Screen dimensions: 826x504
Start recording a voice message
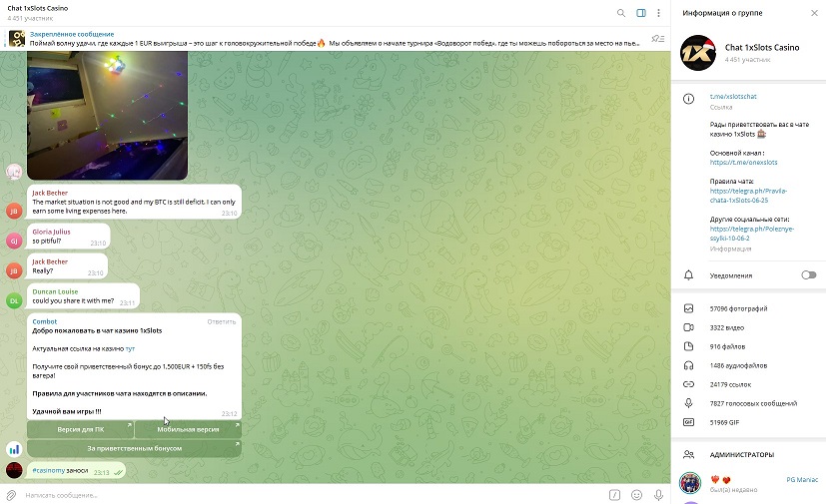tap(658, 495)
